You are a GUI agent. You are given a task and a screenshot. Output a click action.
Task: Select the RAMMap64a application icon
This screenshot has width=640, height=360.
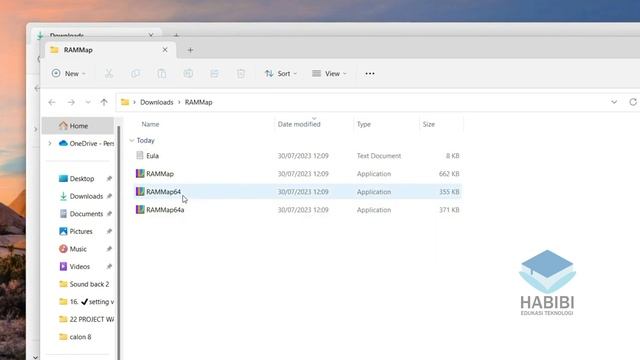pyautogui.click(x=140, y=209)
